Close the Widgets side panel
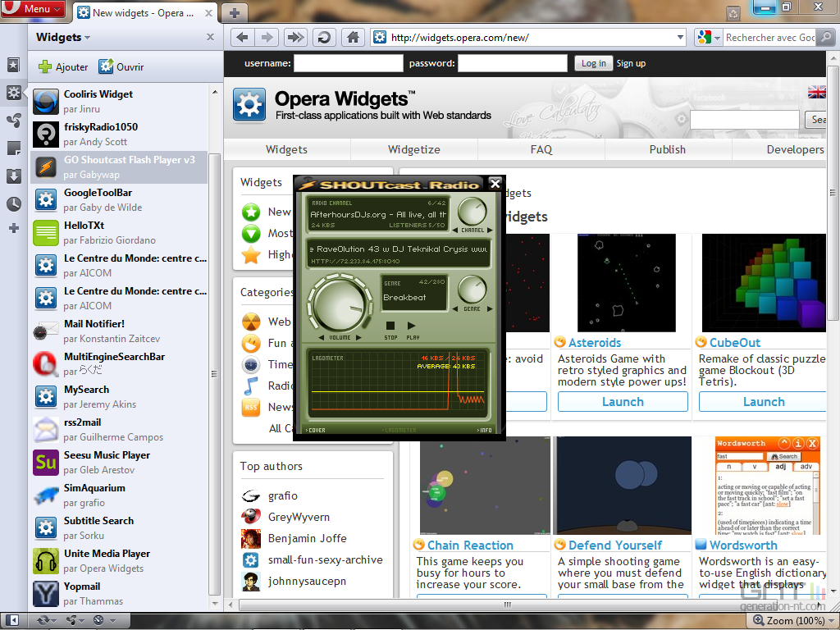 pos(210,37)
